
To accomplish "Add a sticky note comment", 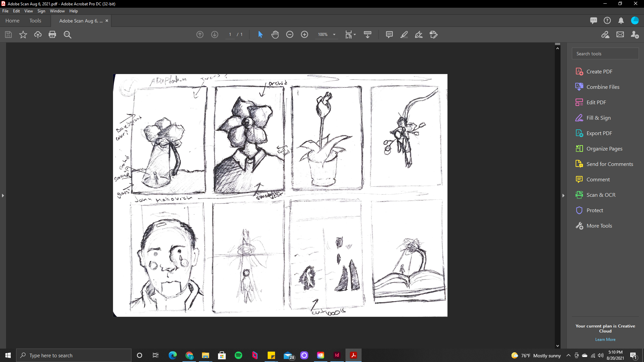I will [x=389, y=35].
